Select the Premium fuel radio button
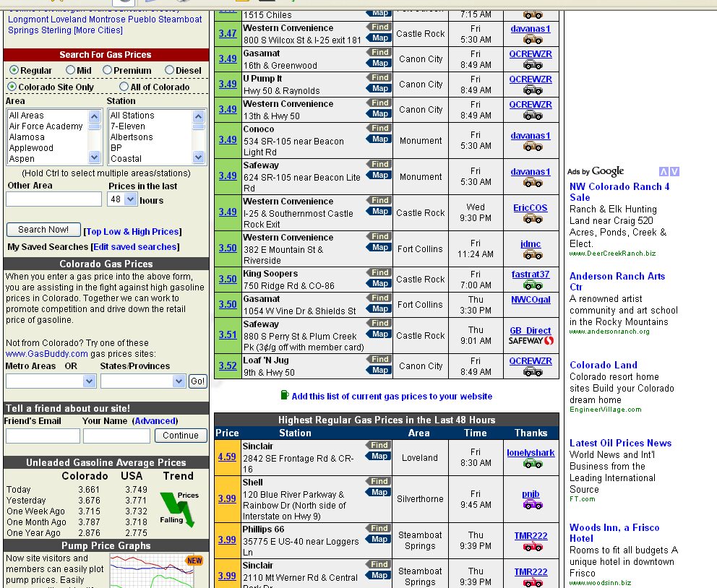 pyautogui.click(x=108, y=70)
